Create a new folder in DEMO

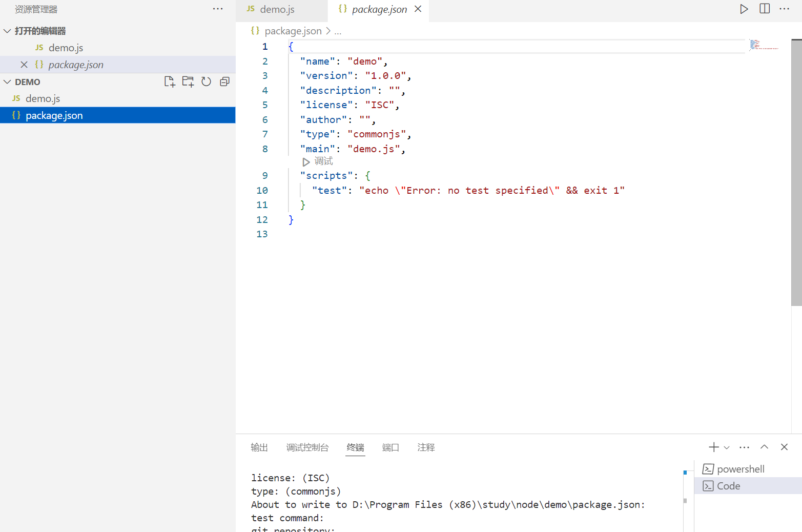click(x=188, y=81)
